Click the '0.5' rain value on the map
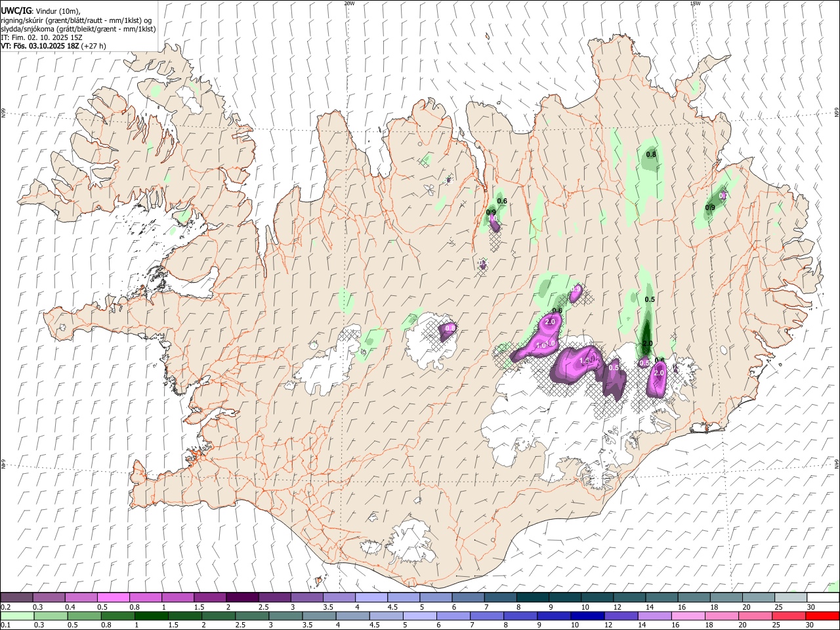840x630 pixels. [x=650, y=299]
